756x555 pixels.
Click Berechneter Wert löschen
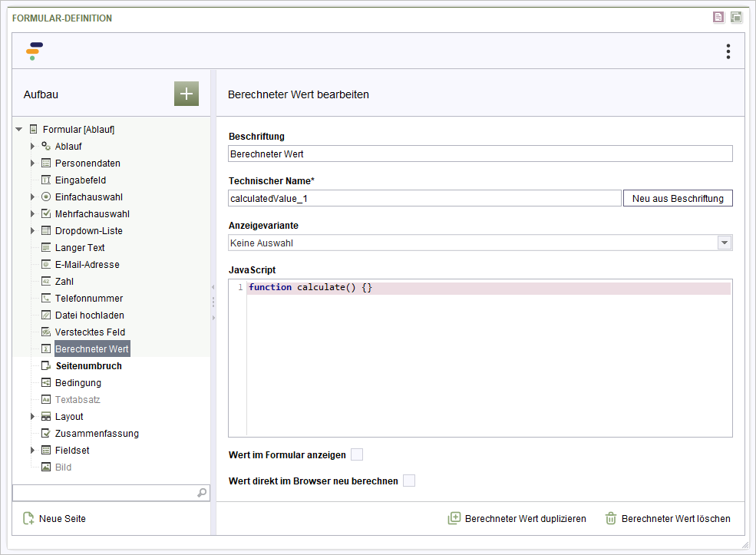tap(668, 518)
